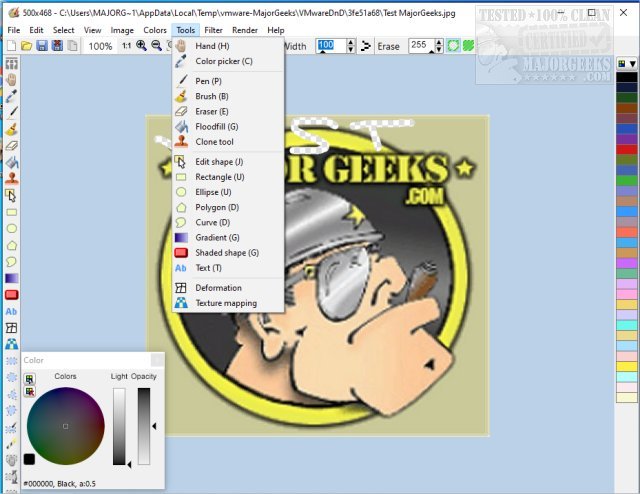Save image with blue floppy icon

42,46
